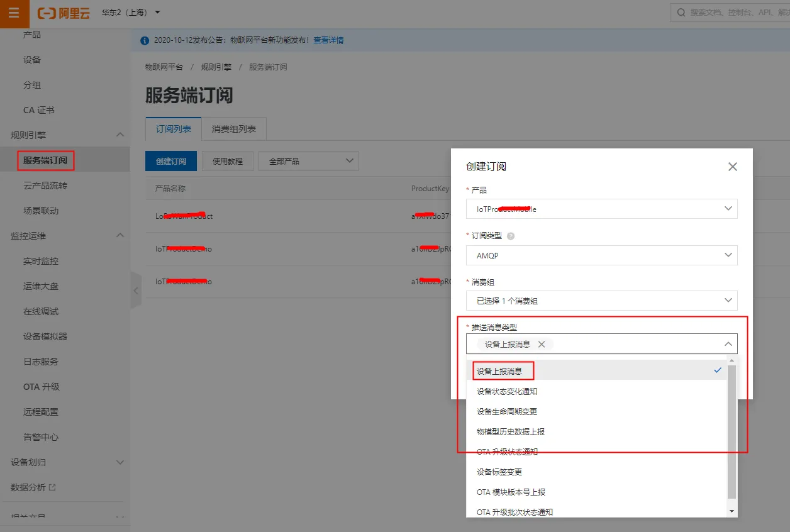Open 设备模拟器 in the sidebar

pyautogui.click(x=45, y=336)
